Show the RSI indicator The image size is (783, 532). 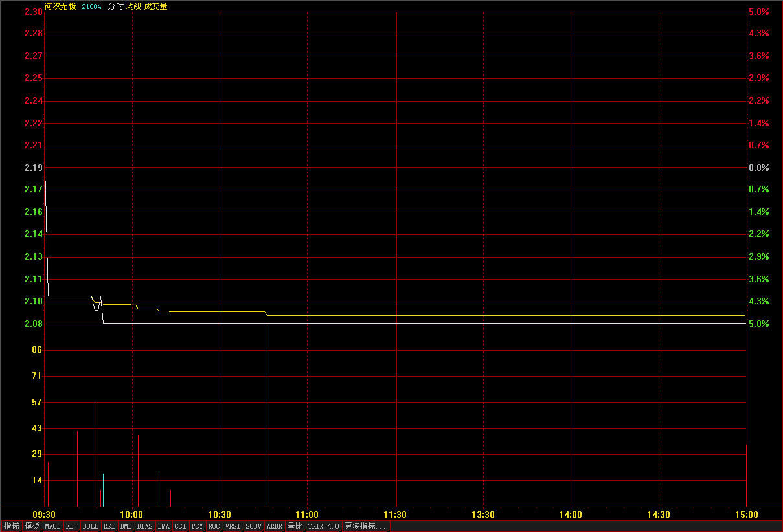(x=109, y=526)
